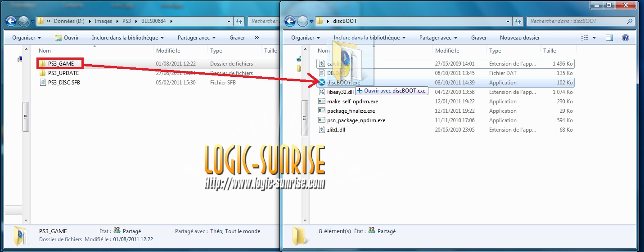Click 'Nouveau dossier' in discBOOT window

[520, 38]
